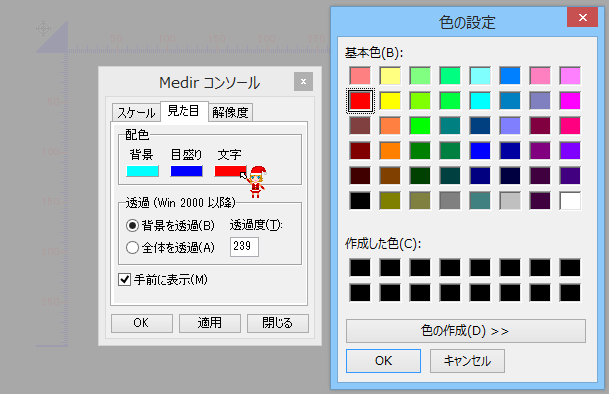Pick the selected red basic color

(360, 101)
